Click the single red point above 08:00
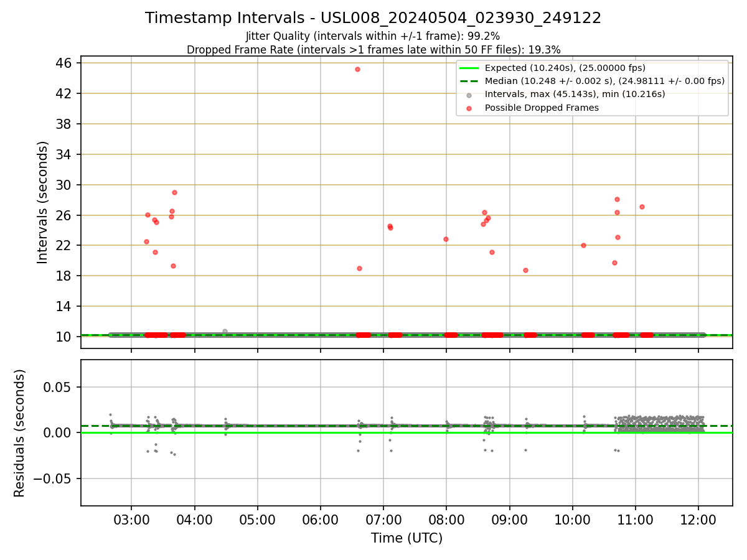The height and width of the screenshot is (560, 747). tap(446, 239)
